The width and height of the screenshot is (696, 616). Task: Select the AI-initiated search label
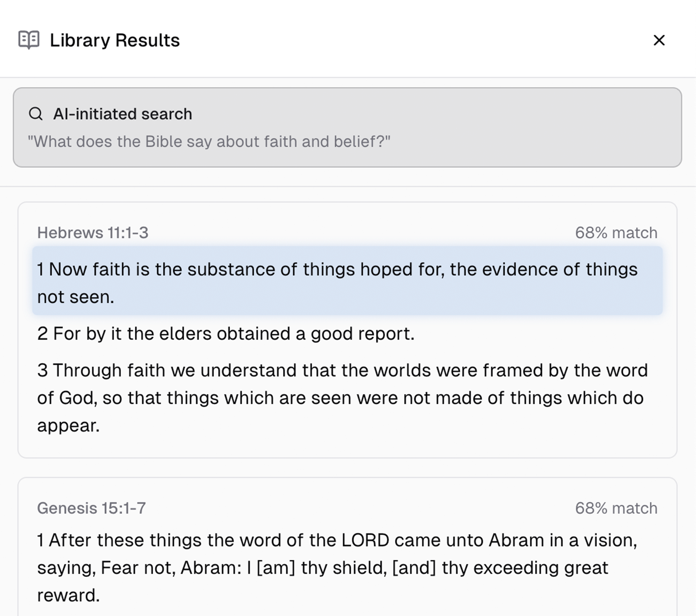[x=122, y=114]
